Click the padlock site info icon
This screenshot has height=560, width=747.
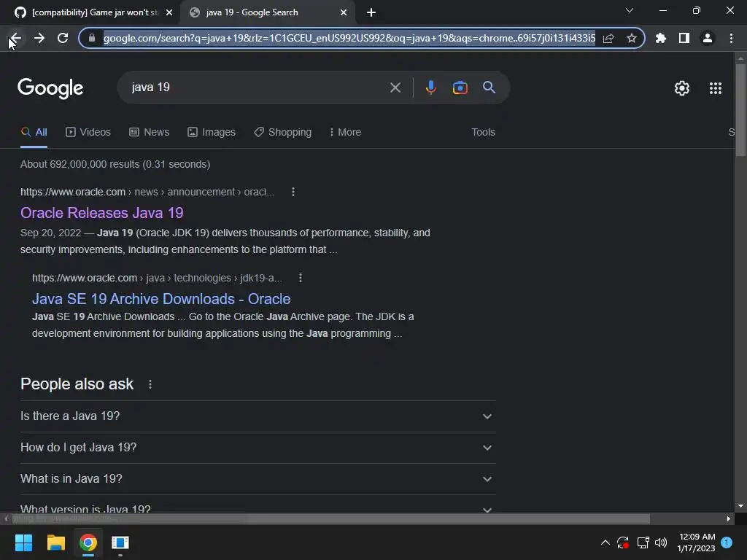[92, 38]
